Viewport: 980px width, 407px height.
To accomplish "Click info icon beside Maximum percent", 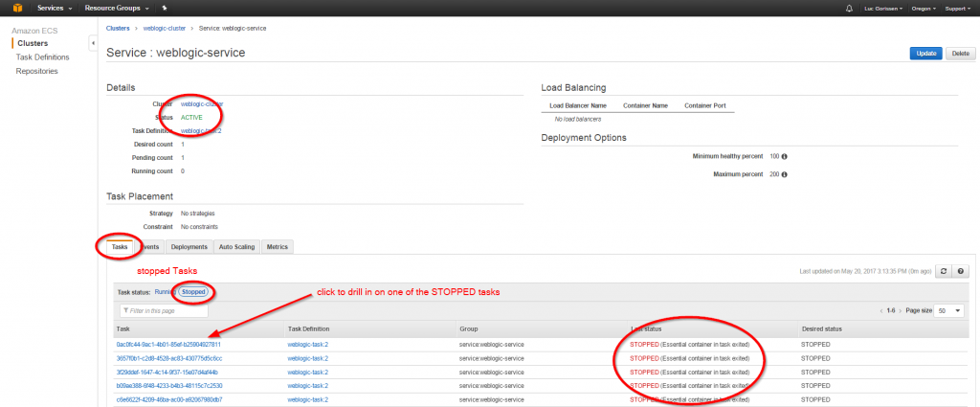I will [785, 174].
